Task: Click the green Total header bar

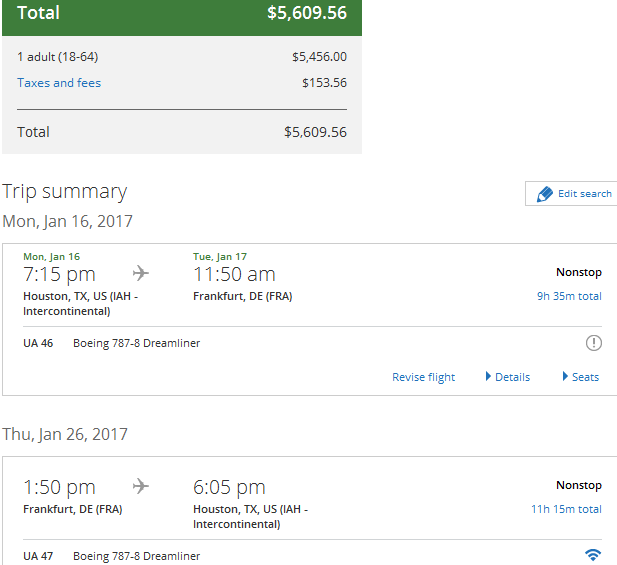Action: point(181,14)
